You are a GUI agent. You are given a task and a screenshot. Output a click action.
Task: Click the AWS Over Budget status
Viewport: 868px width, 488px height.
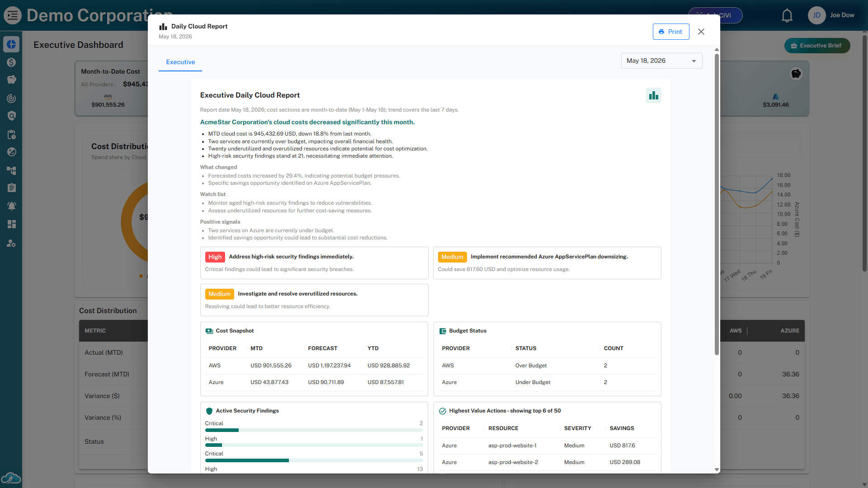(531, 366)
